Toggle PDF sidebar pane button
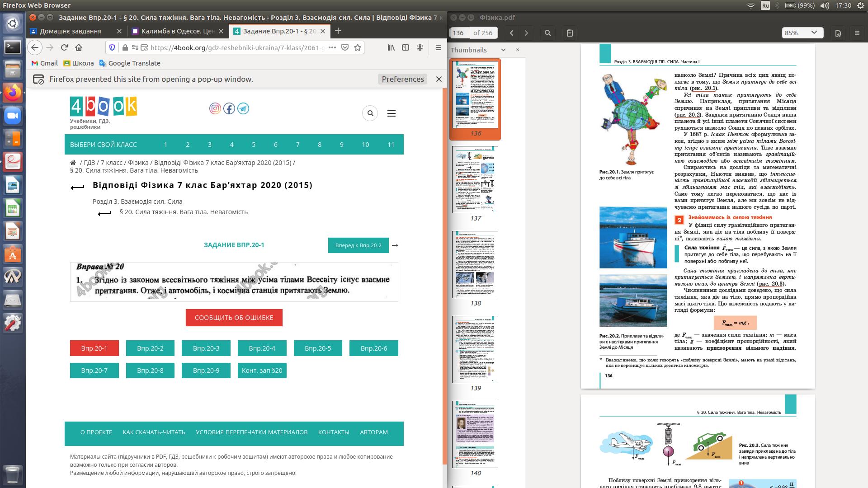 570,33
